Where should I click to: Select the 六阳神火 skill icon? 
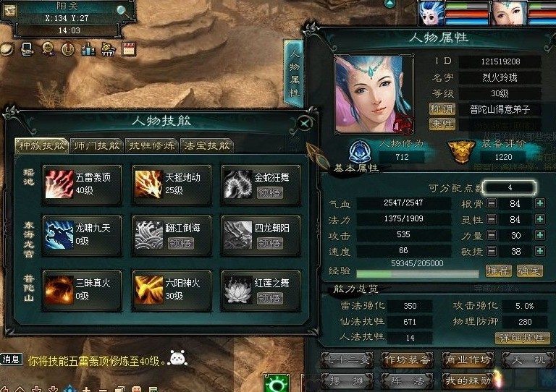pos(148,290)
